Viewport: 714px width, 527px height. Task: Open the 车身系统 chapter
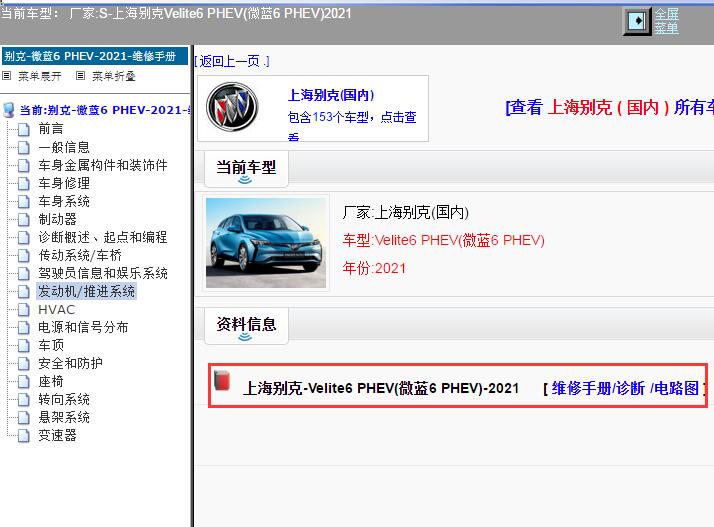[x=64, y=201]
